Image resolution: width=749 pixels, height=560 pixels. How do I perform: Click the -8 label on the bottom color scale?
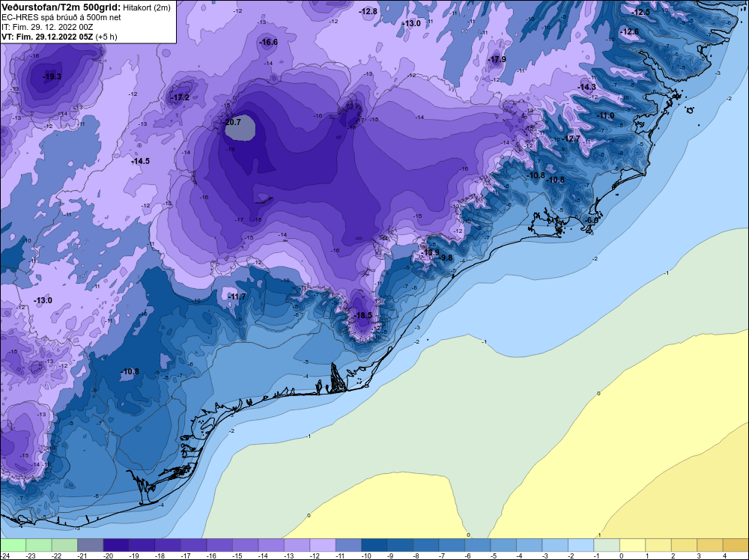coord(417,556)
